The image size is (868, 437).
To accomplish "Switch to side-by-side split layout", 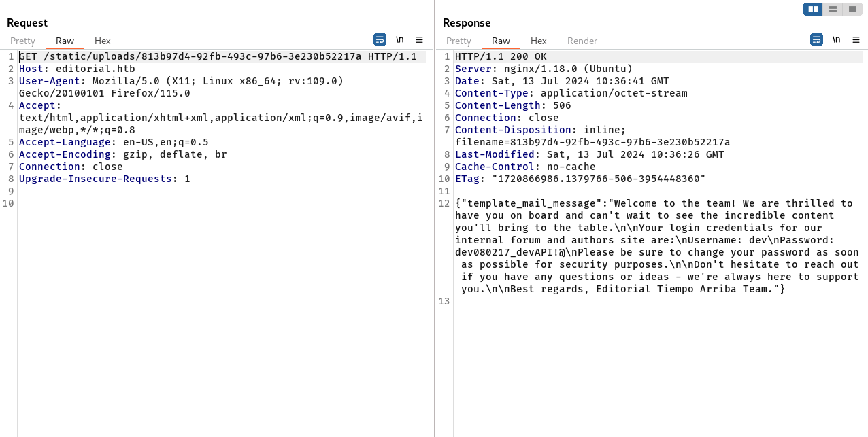I will click(813, 9).
